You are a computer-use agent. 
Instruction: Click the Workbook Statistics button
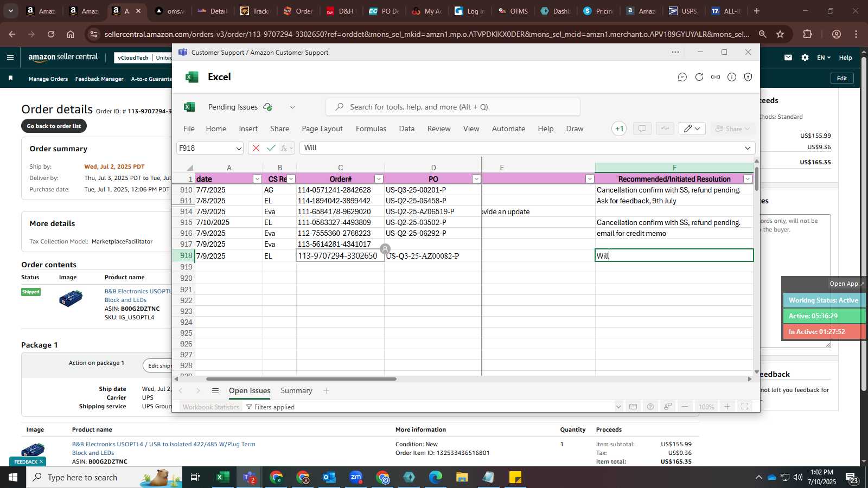[210, 407]
